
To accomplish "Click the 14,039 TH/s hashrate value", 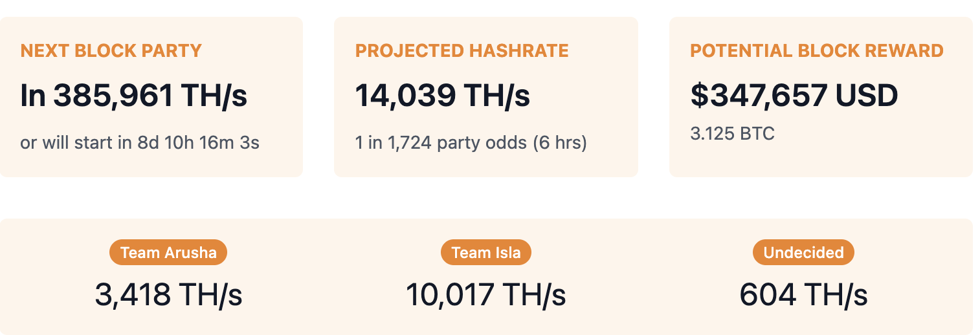I will [443, 96].
